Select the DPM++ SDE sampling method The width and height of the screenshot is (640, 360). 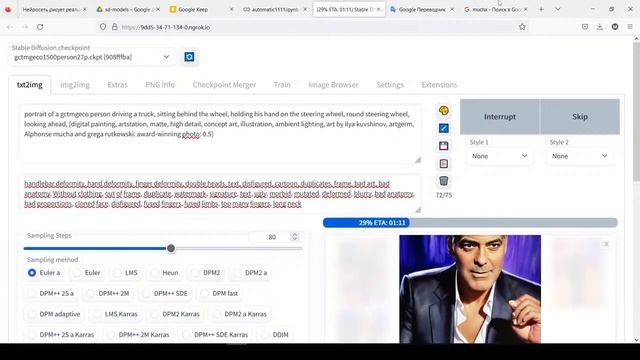pos(165,293)
